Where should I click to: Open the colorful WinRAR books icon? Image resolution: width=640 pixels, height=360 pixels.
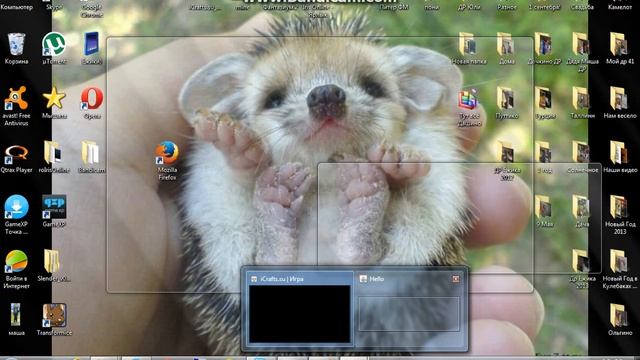468,99
